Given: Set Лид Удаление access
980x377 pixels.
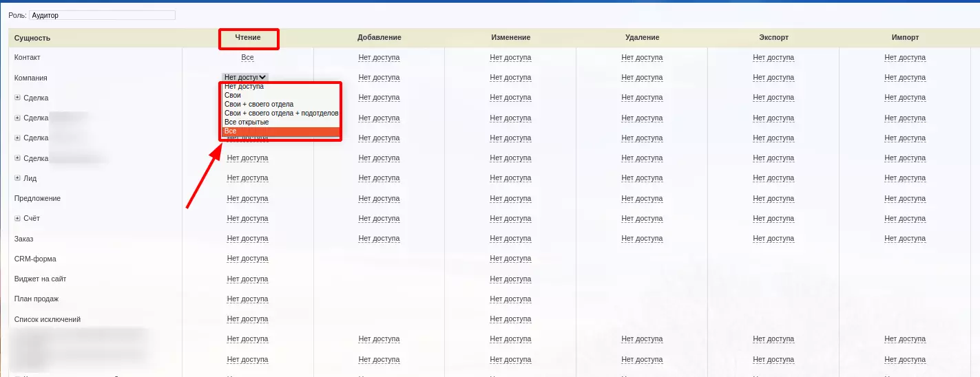Looking at the screenshot, I should (x=642, y=178).
